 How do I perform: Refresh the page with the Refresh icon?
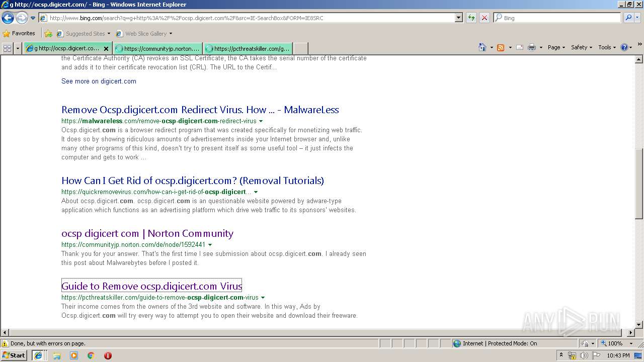click(471, 18)
